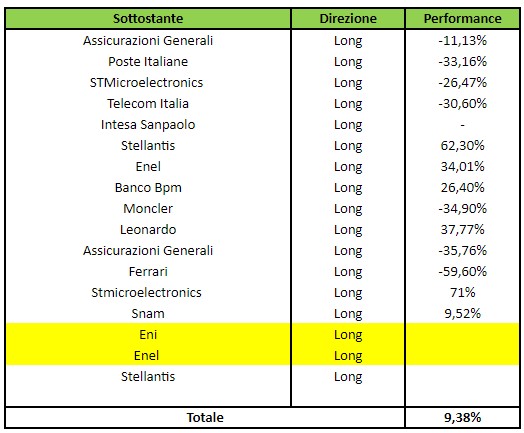Viewport: 524px width, 433px height.
Task: Click the -11,13% performance cell
Action: [463, 40]
